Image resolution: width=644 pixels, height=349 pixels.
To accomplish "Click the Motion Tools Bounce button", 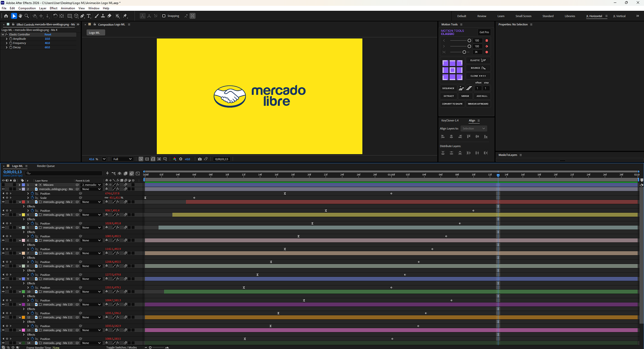I will click(x=478, y=68).
